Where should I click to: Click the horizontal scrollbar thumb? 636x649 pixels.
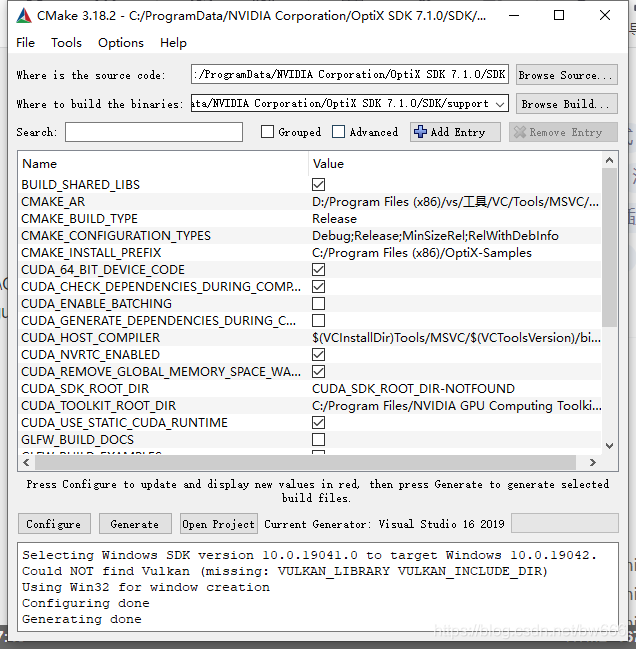(305, 462)
